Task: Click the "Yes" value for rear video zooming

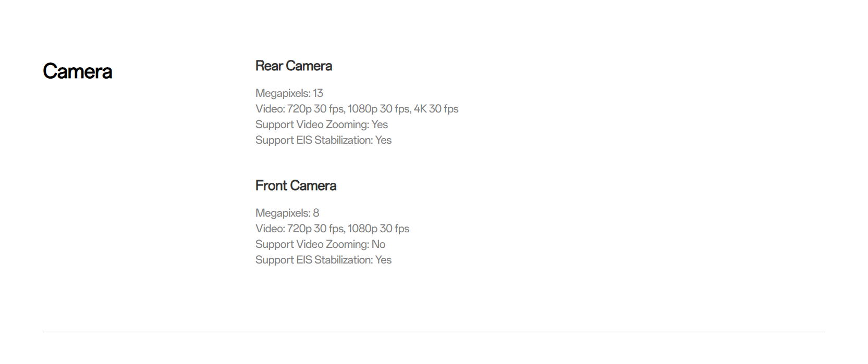Action: (380, 124)
